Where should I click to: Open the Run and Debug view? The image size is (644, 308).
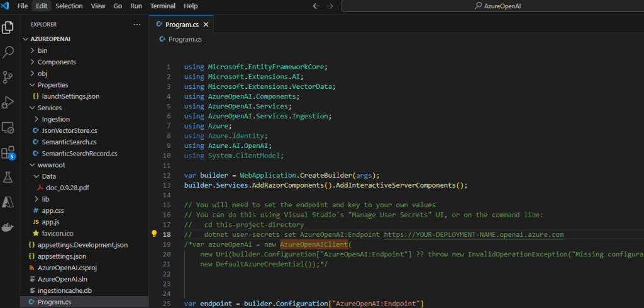(8, 103)
